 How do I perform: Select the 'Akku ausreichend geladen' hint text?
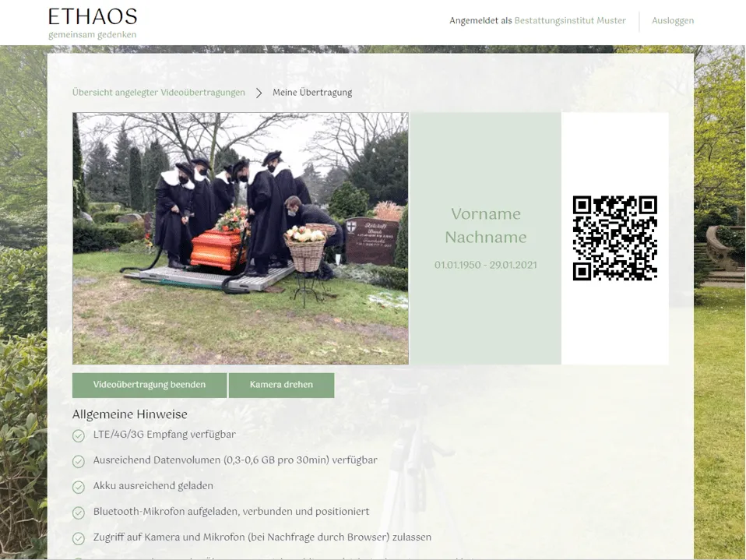coord(153,486)
